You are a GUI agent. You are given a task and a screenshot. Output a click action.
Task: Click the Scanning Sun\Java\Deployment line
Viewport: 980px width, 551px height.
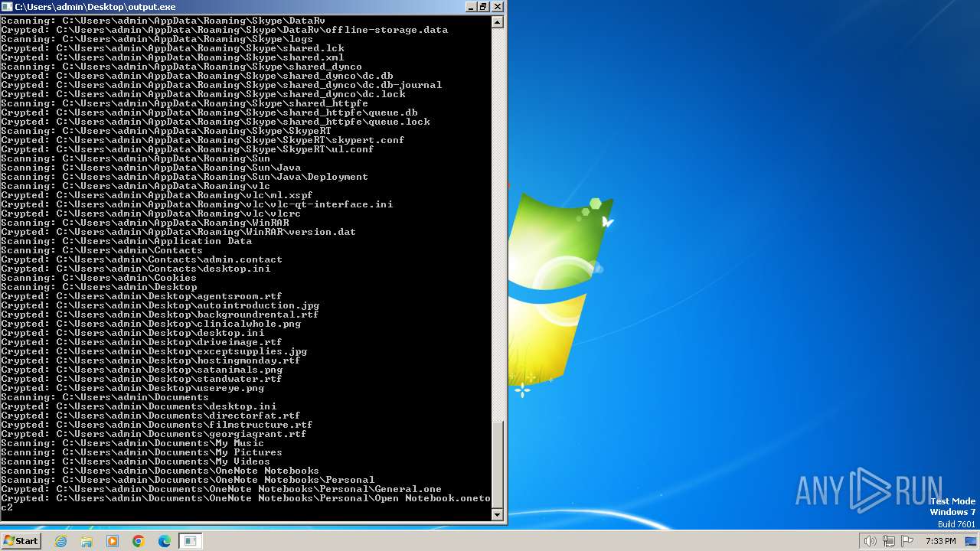[x=185, y=177]
